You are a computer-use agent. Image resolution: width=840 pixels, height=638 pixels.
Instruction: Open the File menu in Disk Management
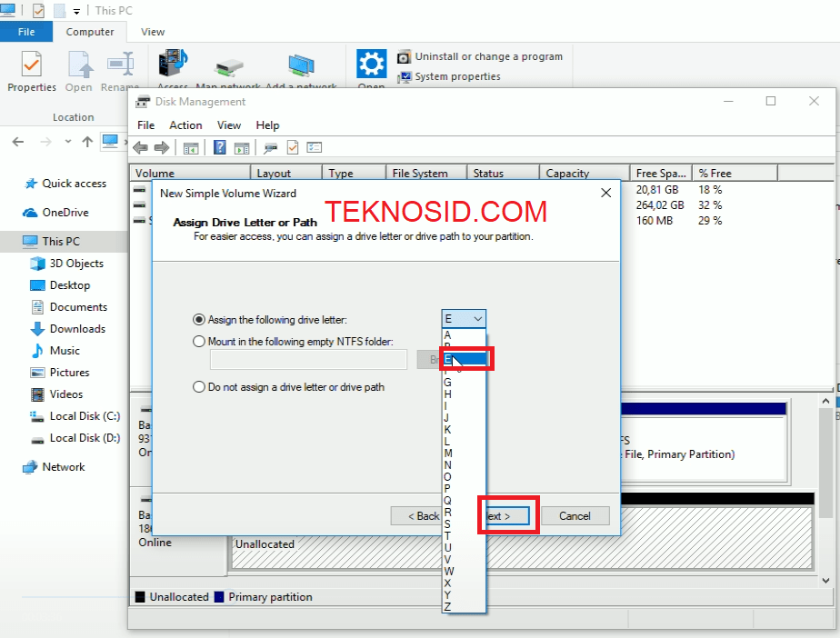[145, 125]
